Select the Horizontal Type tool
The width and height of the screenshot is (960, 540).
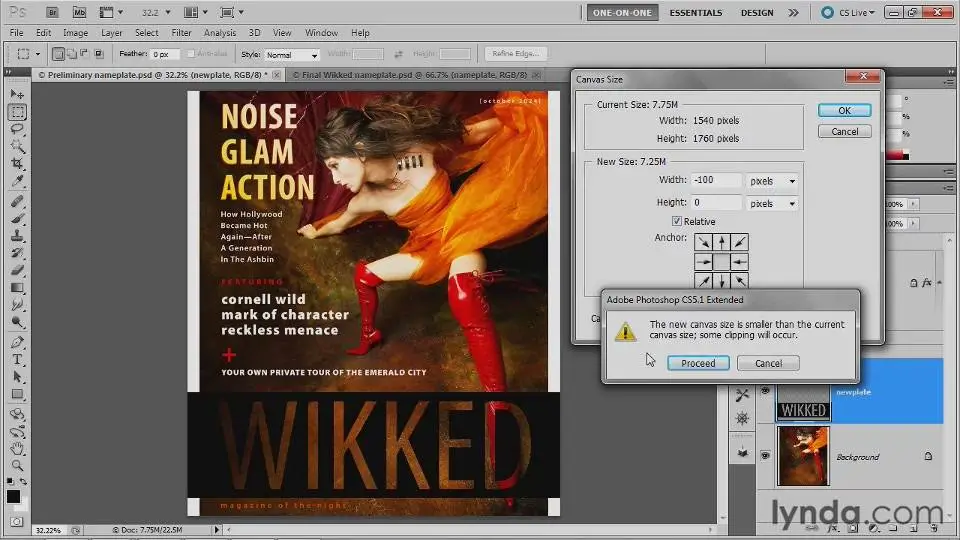point(17,359)
